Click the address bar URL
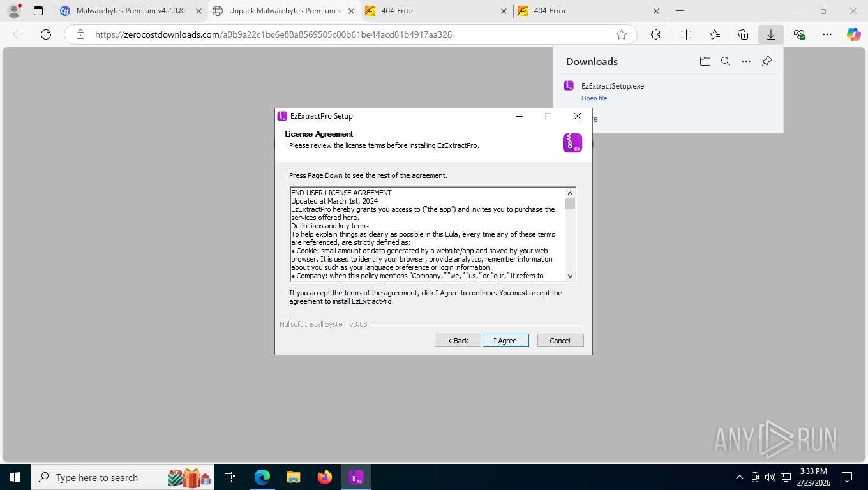 273,34
